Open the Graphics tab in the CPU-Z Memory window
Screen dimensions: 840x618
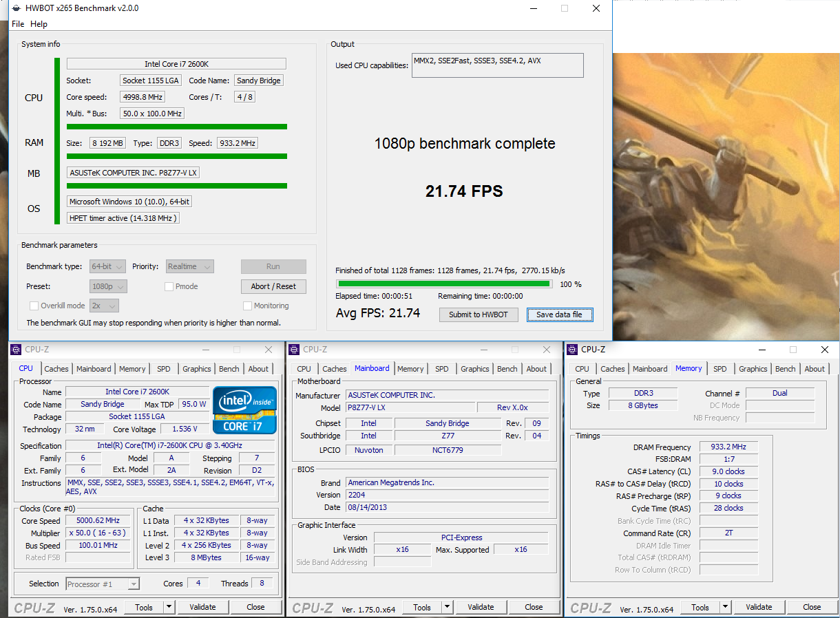pyautogui.click(x=753, y=369)
